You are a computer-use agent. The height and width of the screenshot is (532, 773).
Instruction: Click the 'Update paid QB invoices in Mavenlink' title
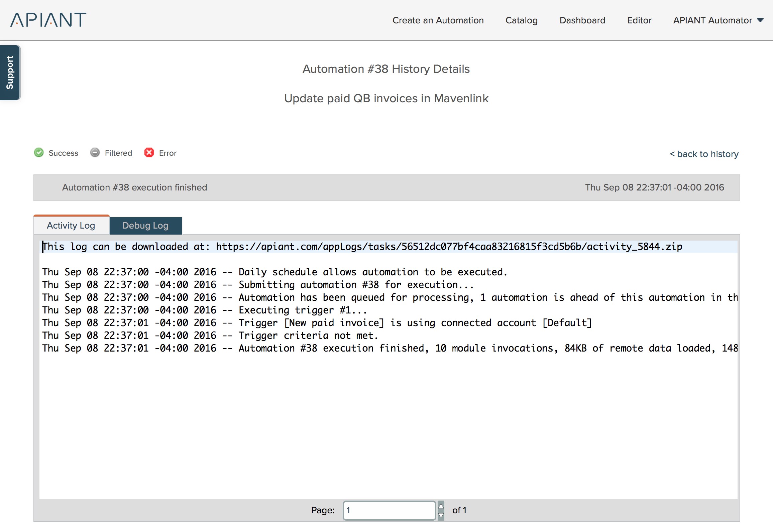pyautogui.click(x=386, y=98)
